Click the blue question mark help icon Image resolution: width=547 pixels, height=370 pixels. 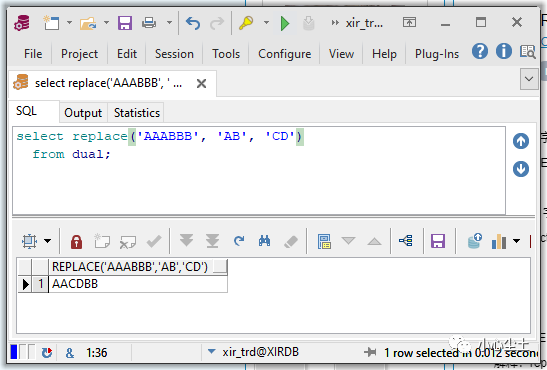(480, 51)
